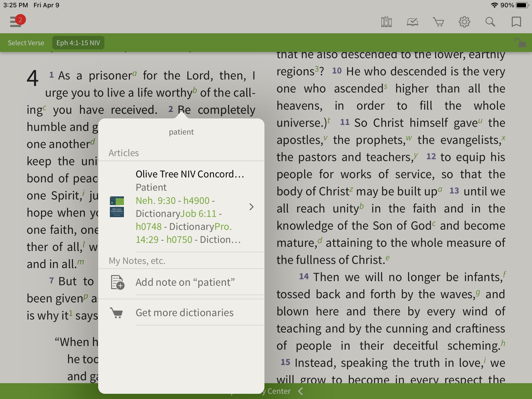This screenshot has height=399, width=532.
Task: Tap the add note document icon
Action: point(117,282)
